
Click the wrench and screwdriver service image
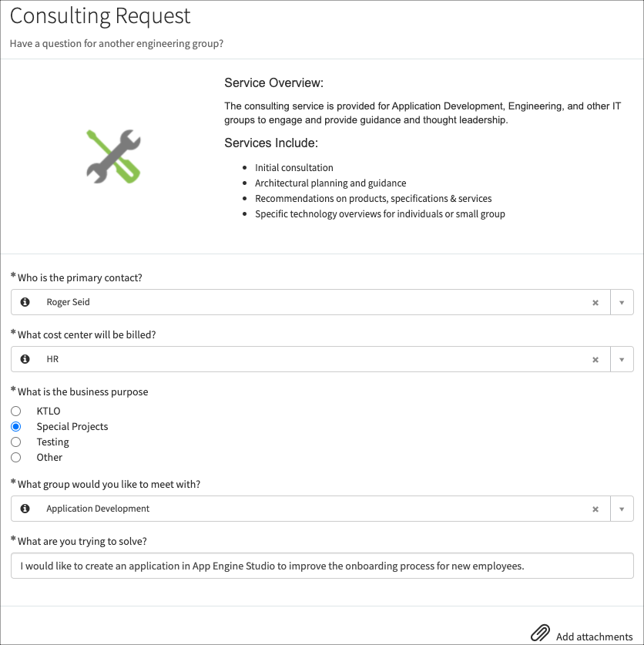click(112, 156)
